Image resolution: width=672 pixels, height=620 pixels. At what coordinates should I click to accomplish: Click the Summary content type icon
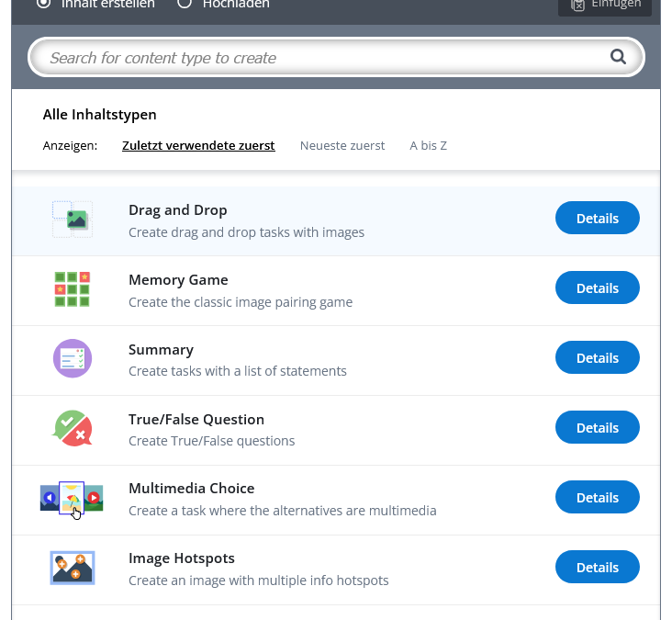(72, 358)
